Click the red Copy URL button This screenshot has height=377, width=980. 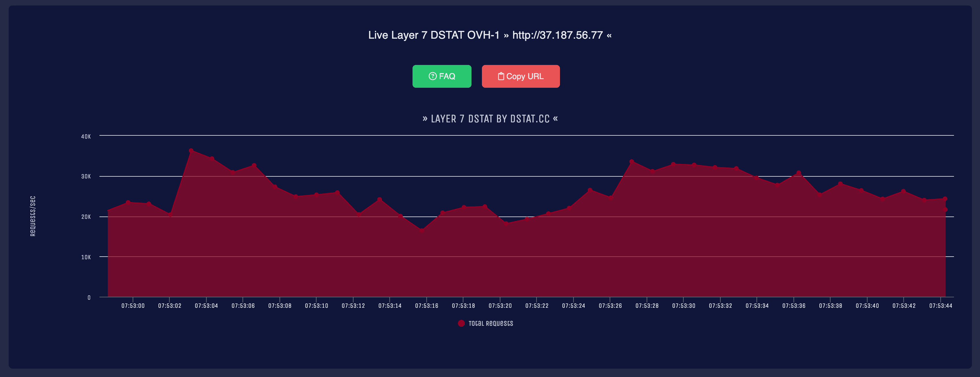click(520, 76)
